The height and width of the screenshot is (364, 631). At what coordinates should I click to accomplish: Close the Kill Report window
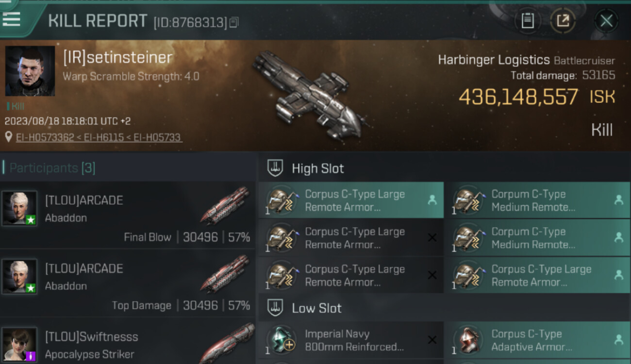(x=606, y=21)
